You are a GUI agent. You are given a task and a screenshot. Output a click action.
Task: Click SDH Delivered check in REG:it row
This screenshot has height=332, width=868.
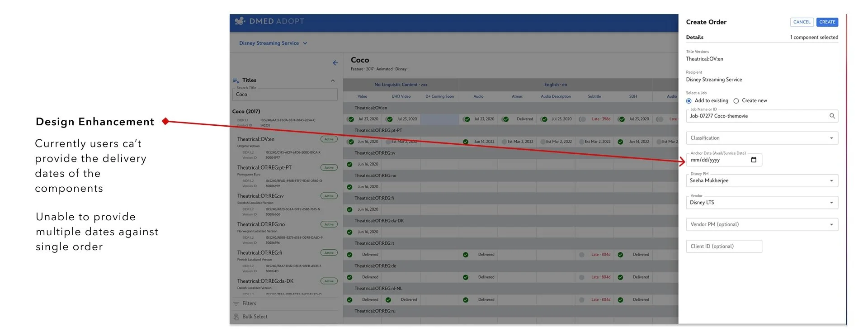[620, 255]
